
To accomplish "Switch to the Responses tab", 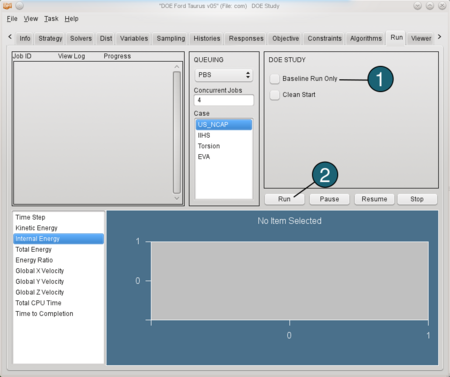I will pyautogui.click(x=246, y=38).
